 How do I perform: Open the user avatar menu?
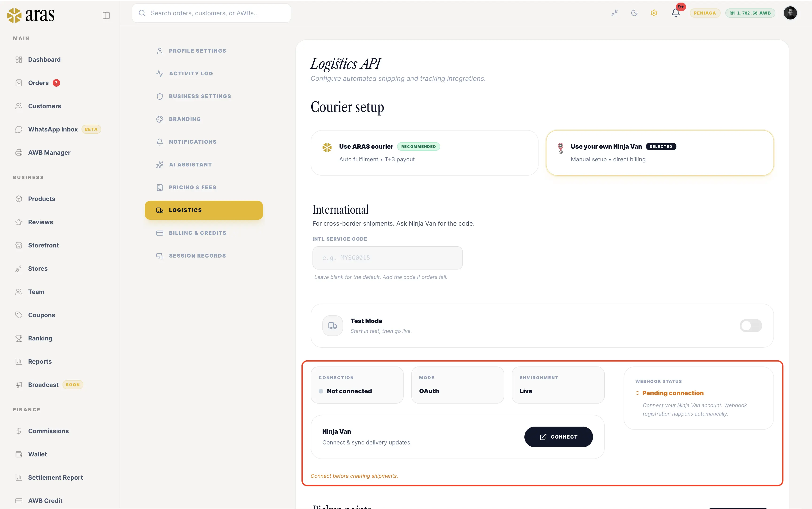(x=790, y=13)
